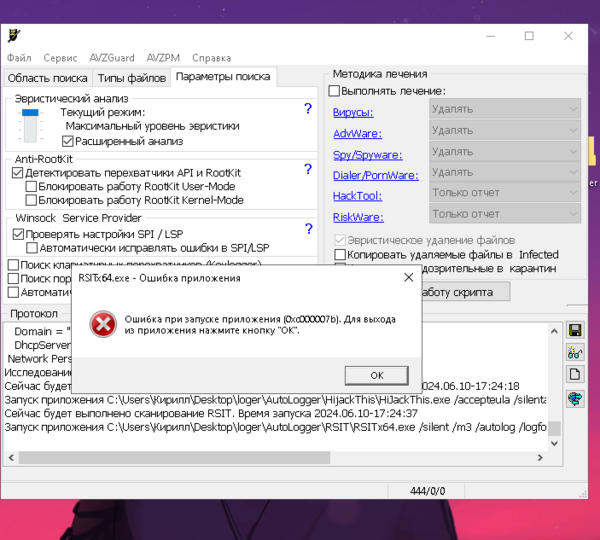Toggle the keylogger search checkbox (Поиск кла...)
This screenshot has height=540, width=600.
(x=13, y=265)
